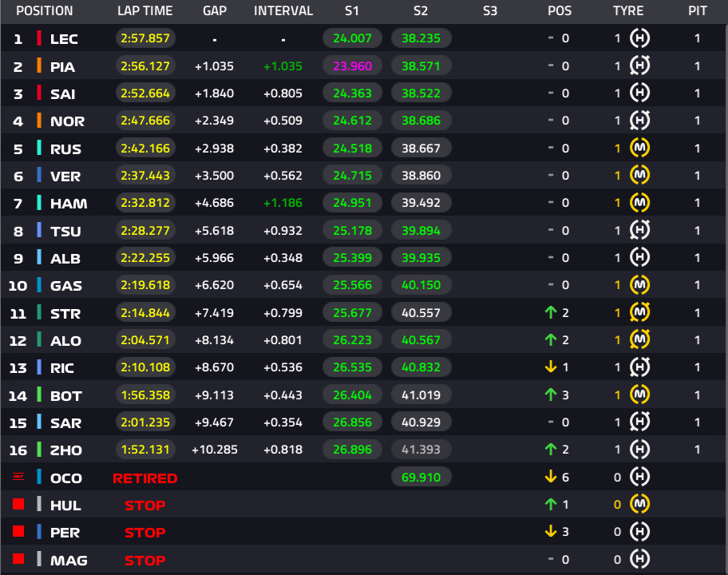Click the LAP TIME column header

click(x=144, y=10)
